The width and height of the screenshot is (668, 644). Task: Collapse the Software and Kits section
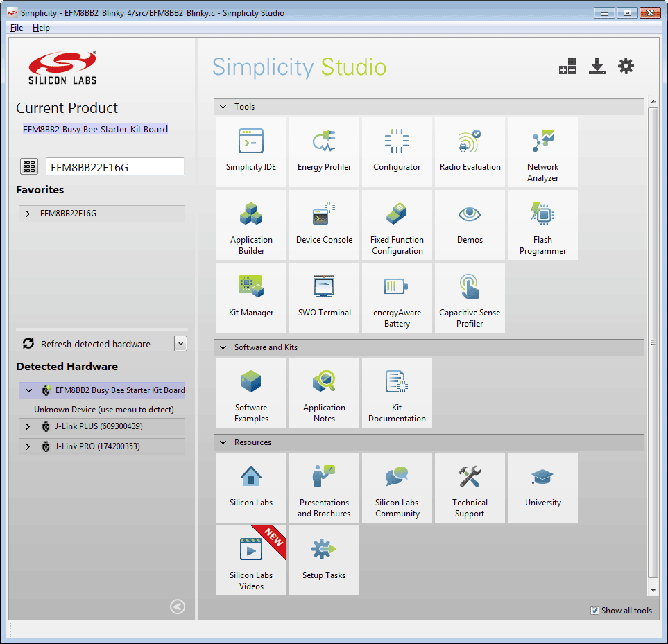click(223, 347)
